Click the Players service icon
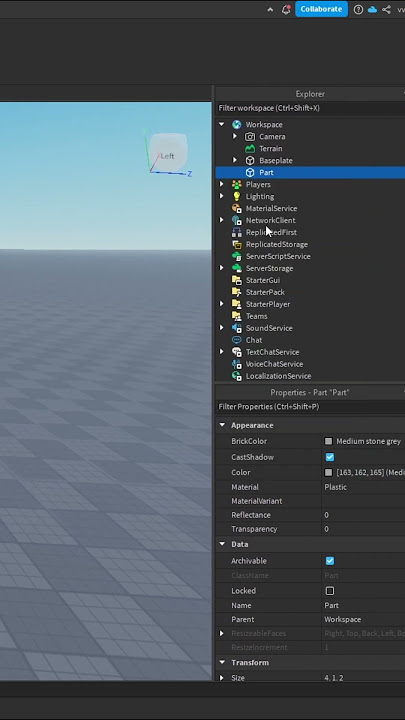Viewport: 405px width, 720px height. pyautogui.click(x=237, y=185)
